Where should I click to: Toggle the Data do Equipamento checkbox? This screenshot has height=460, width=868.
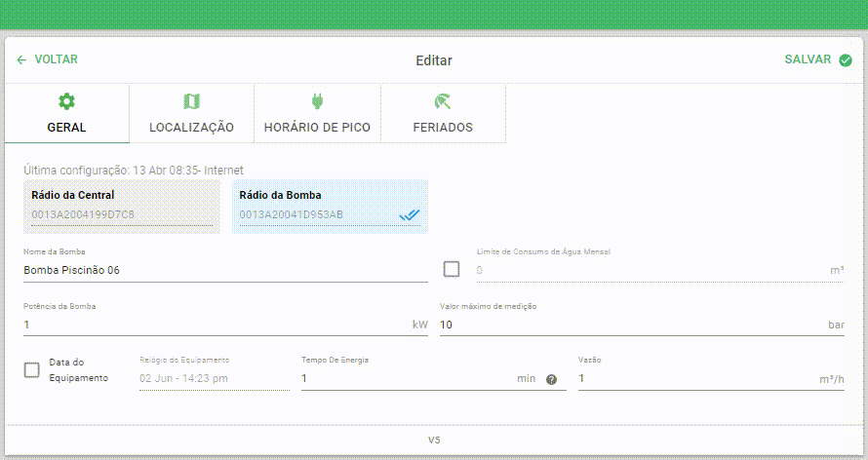(31, 370)
